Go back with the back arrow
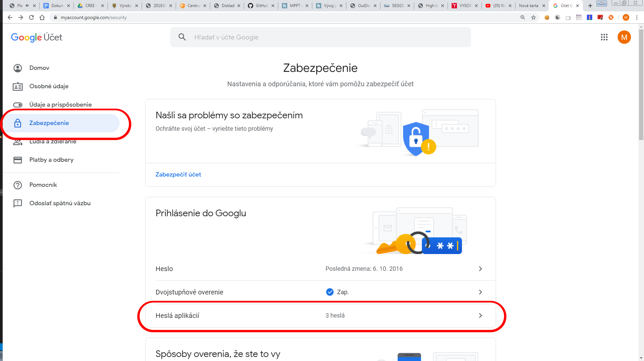The height and width of the screenshot is (361, 644). pyautogui.click(x=10, y=17)
